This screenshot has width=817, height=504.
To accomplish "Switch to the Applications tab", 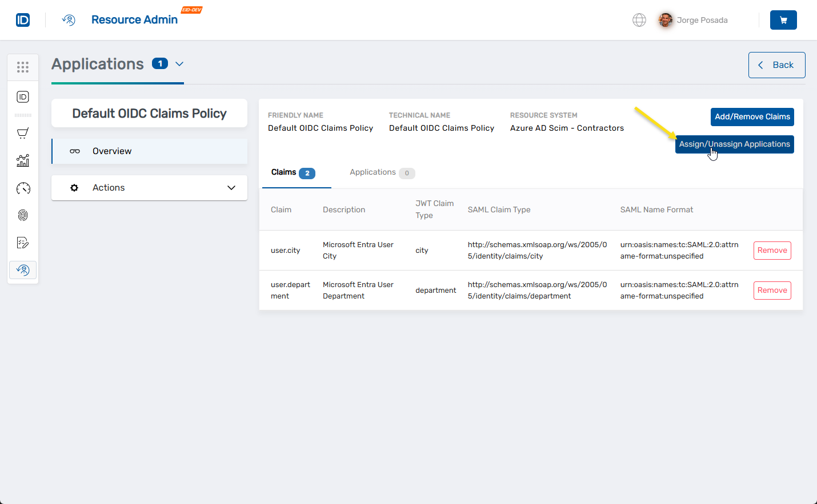I will point(373,172).
